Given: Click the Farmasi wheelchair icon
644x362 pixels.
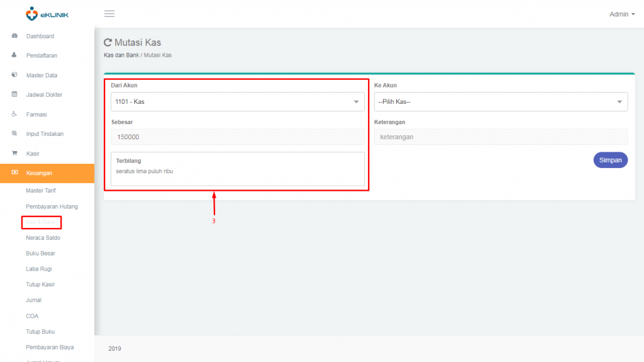Looking at the screenshot, I should pos(14,115).
